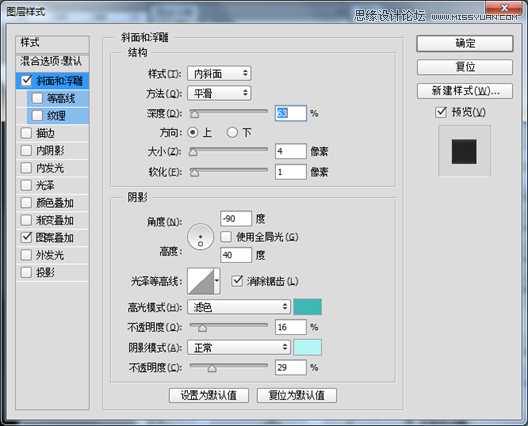Toggle 消除锯齿 anti-alias checkbox
The image size is (528, 426).
[x=237, y=281]
